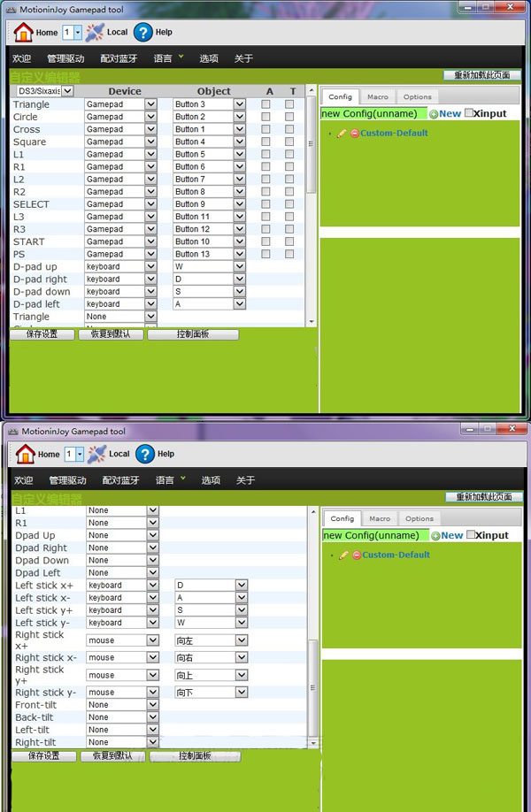Click 控制面板 button in top window

(x=193, y=334)
